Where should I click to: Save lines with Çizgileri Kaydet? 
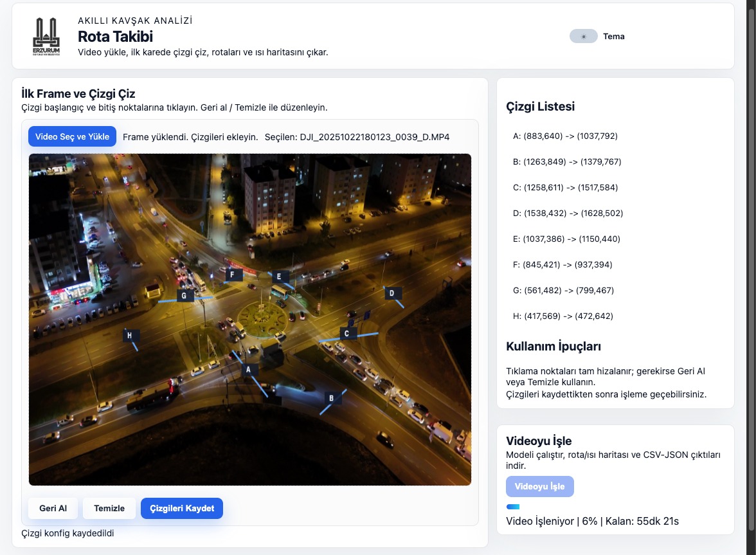click(182, 508)
